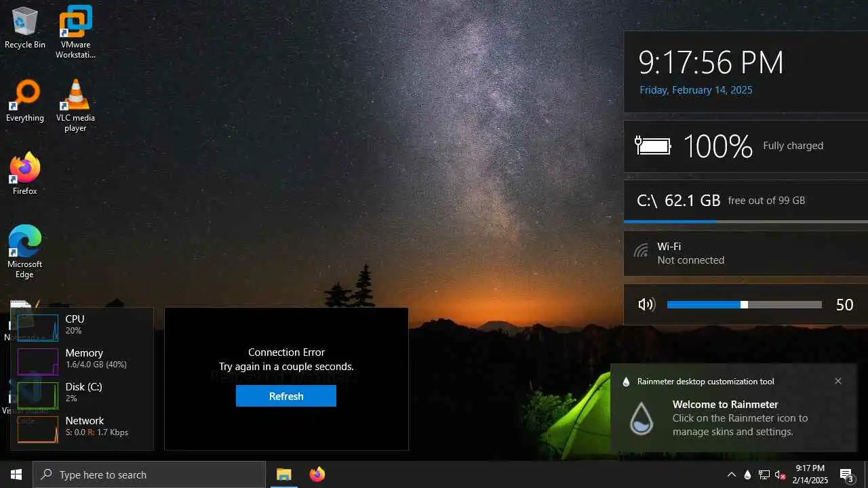The width and height of the screenshot is (868, 488).
Task: Open File Explorer from the taskbar
Action: coord(283,474)
